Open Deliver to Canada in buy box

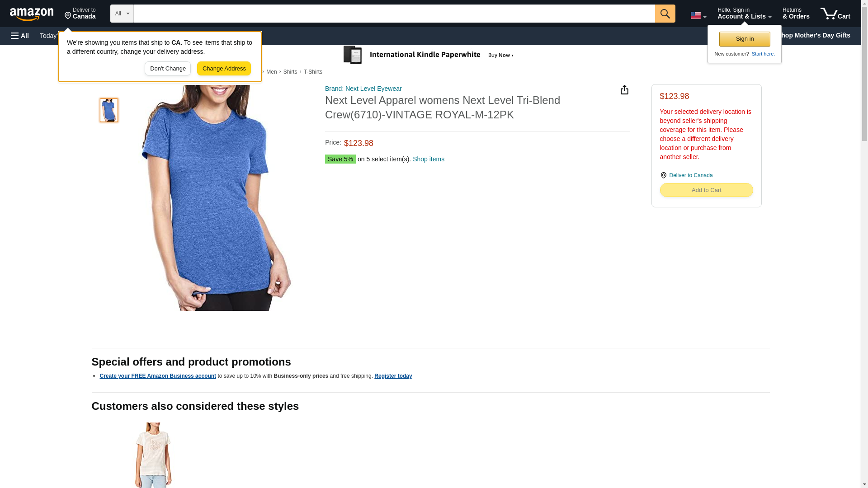[690, 175]
